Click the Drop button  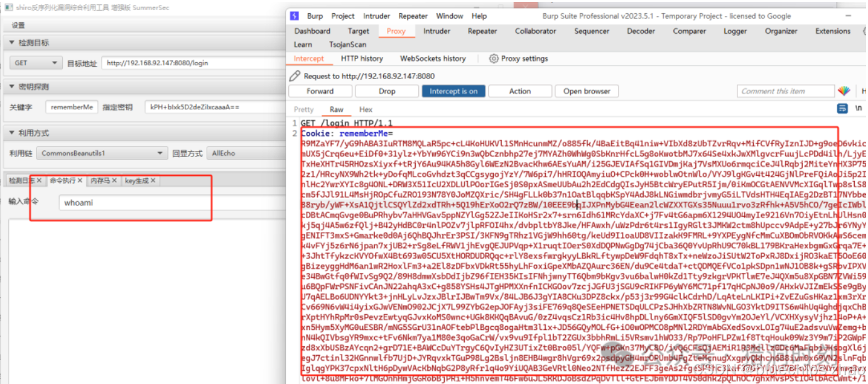tap(387, 91)
